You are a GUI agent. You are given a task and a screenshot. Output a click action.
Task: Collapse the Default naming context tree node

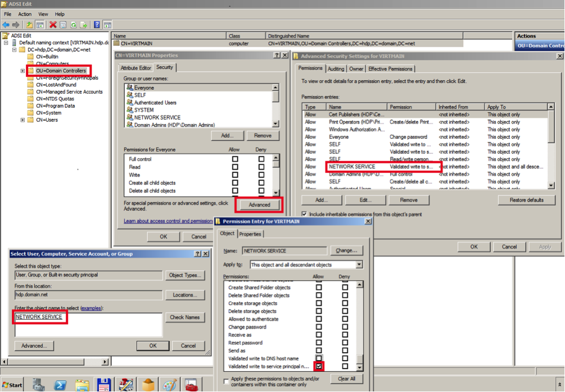click(x=6, y=42)
